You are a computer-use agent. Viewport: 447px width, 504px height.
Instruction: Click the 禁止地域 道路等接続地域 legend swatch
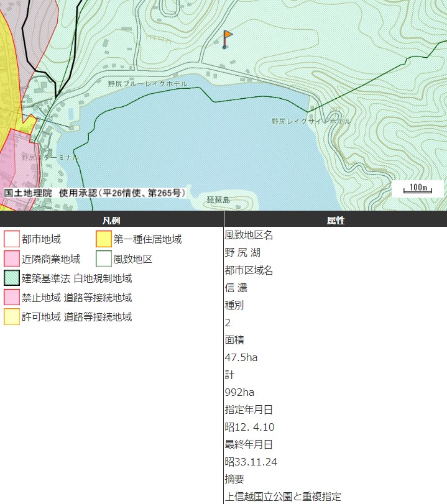click(x=12, y=297)
